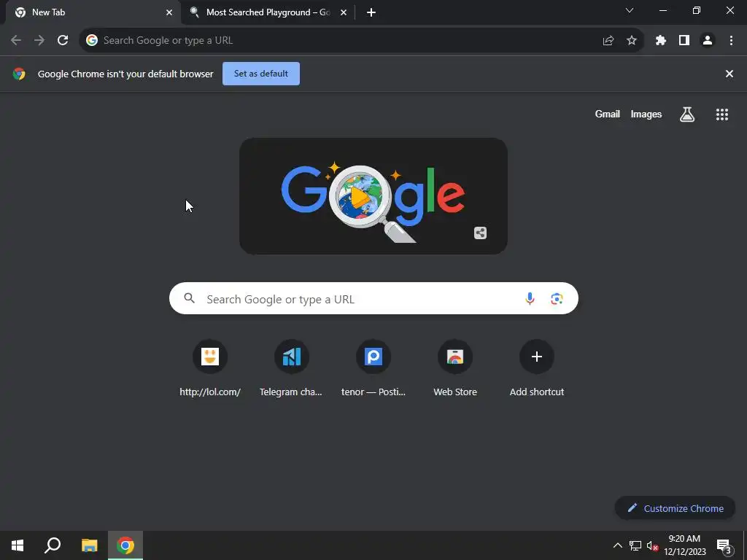The image size is (747, 560).
Task: Open the Web Store shortcut
Action: [455, 368]
